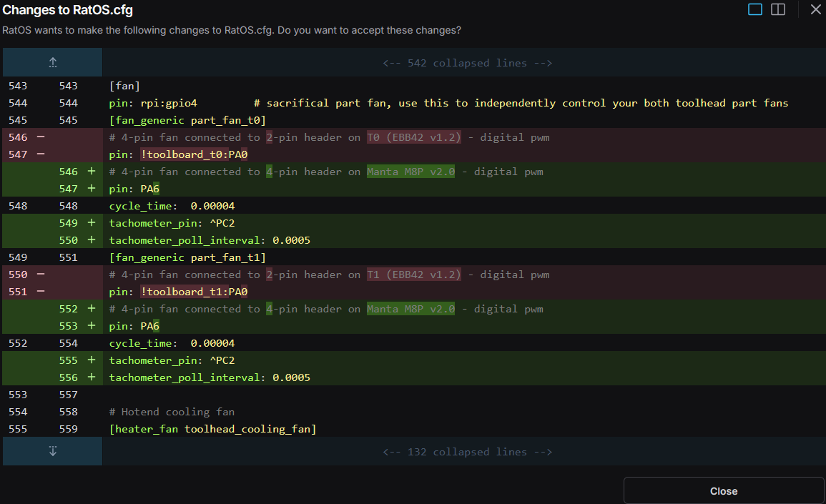
Task: Switch to side-by-side split diff view
Action: [778, 9]
